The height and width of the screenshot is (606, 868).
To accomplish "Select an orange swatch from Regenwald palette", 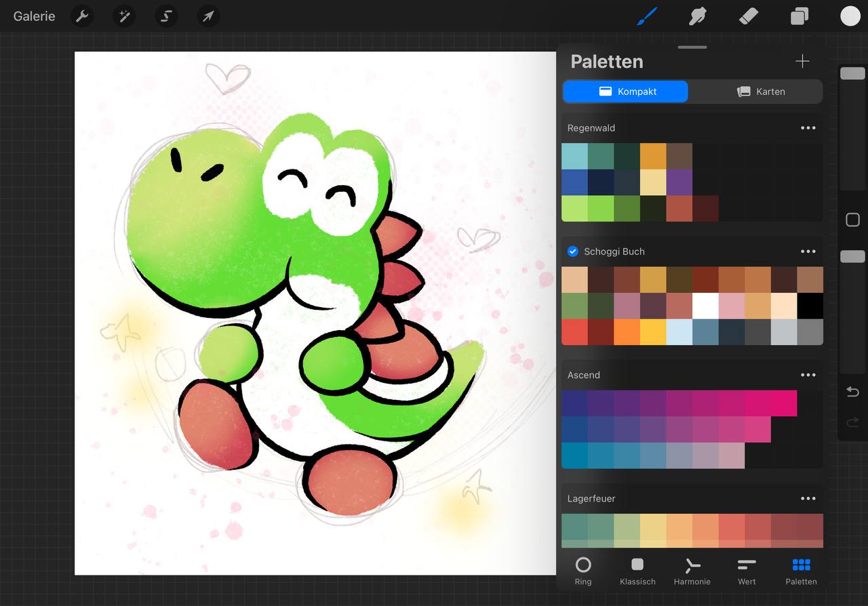I will tap(653, 155).
